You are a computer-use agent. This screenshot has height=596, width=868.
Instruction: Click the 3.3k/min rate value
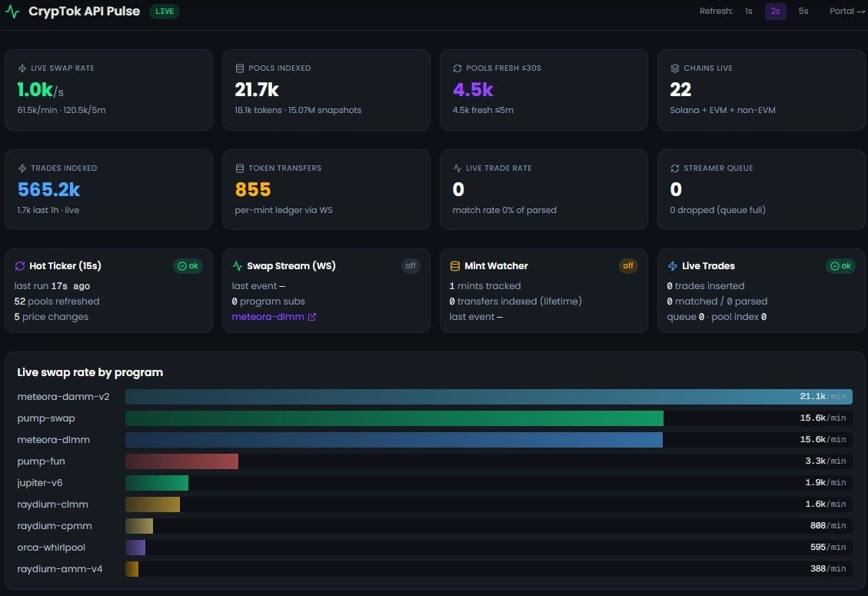click(826, 461)
